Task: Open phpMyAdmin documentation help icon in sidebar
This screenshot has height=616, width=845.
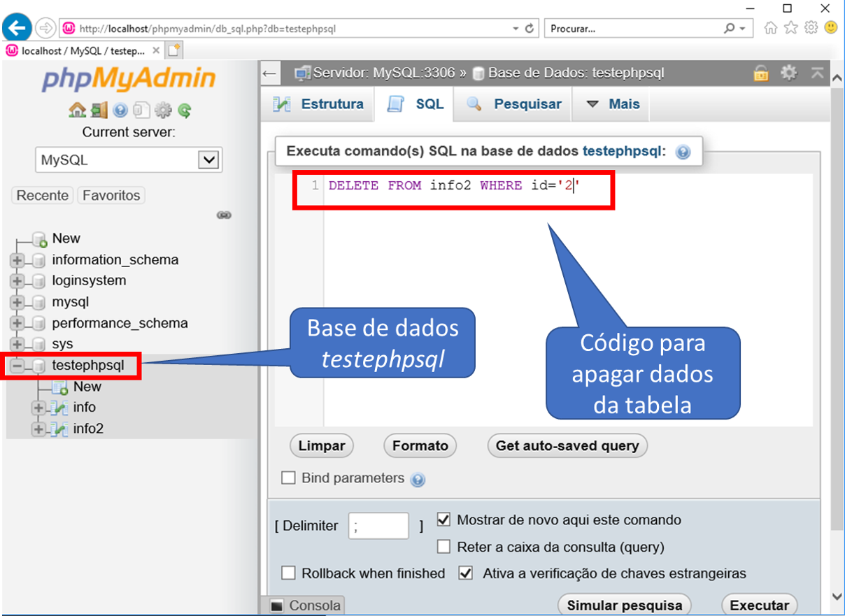Action: [x=120, y=110]
